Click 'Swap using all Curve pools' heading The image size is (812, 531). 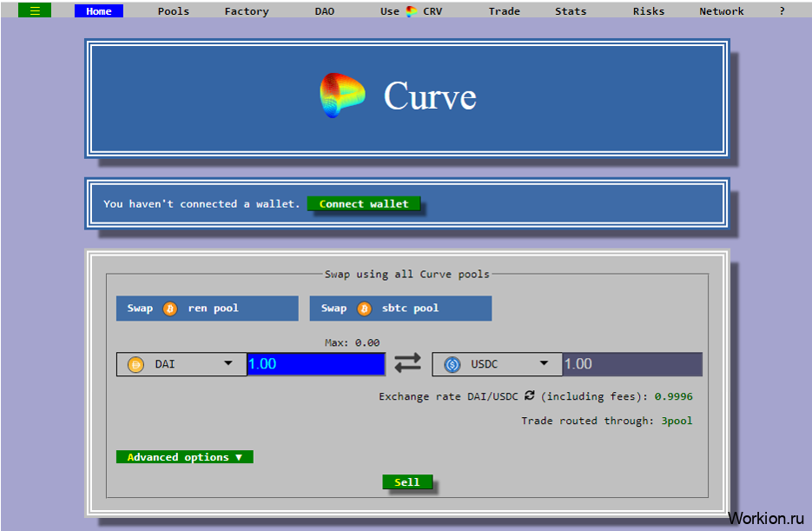pos(406,274)
